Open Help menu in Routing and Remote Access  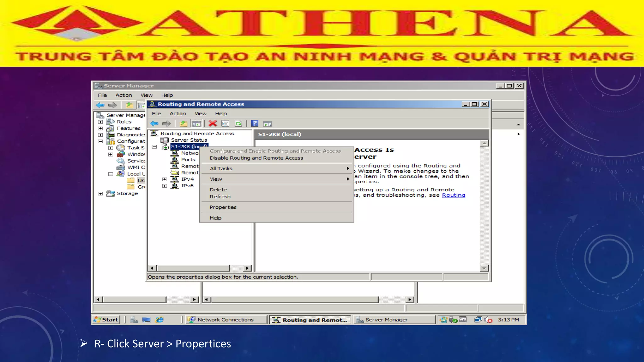pos(221,114)
